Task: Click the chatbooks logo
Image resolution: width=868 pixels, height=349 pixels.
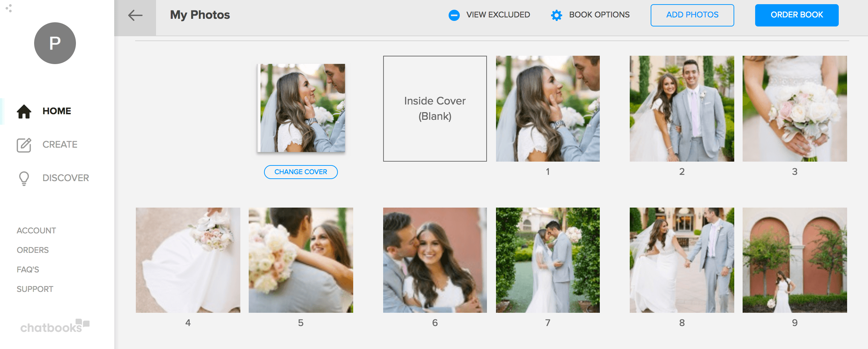Action: click(55, 326)
